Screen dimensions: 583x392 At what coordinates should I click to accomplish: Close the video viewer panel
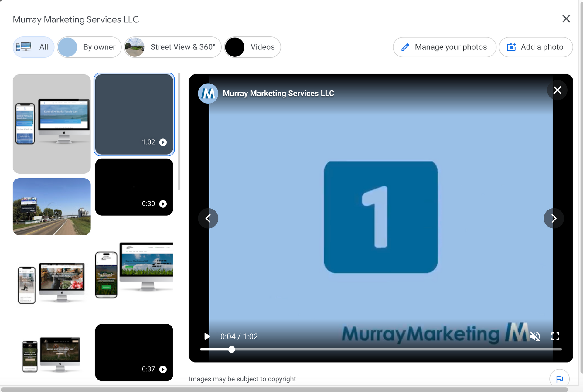point(557,90)
